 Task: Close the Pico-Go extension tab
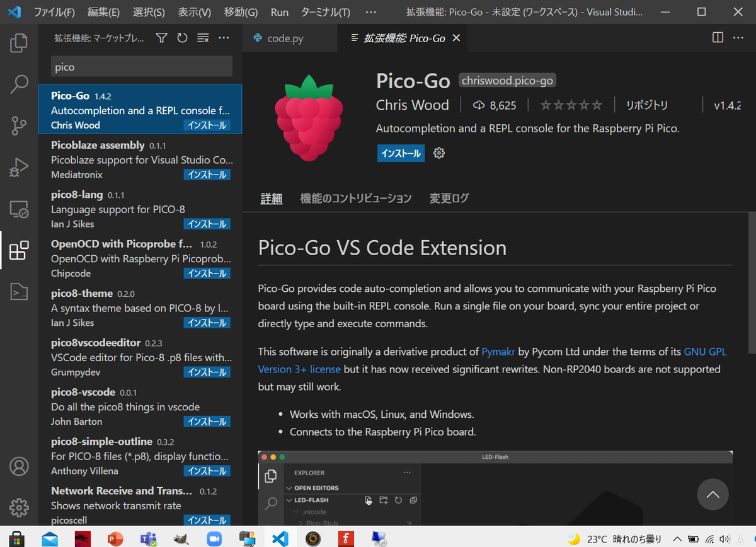point(456,38)
